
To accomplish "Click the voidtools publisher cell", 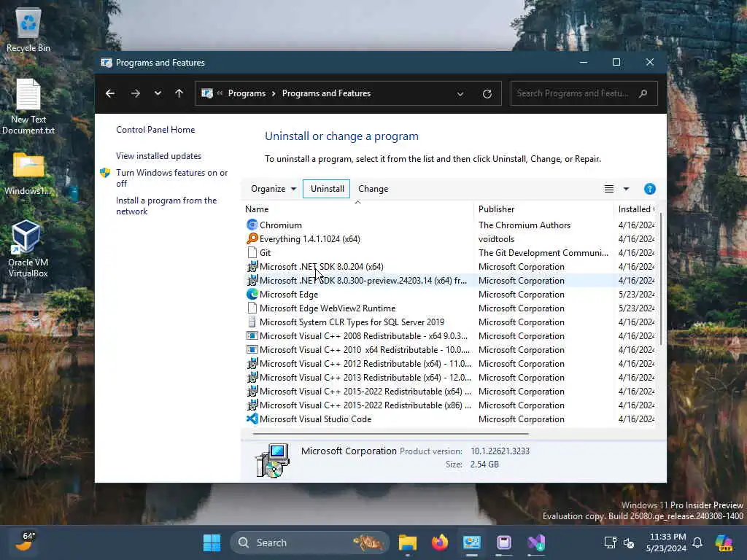I will [496, 238].
